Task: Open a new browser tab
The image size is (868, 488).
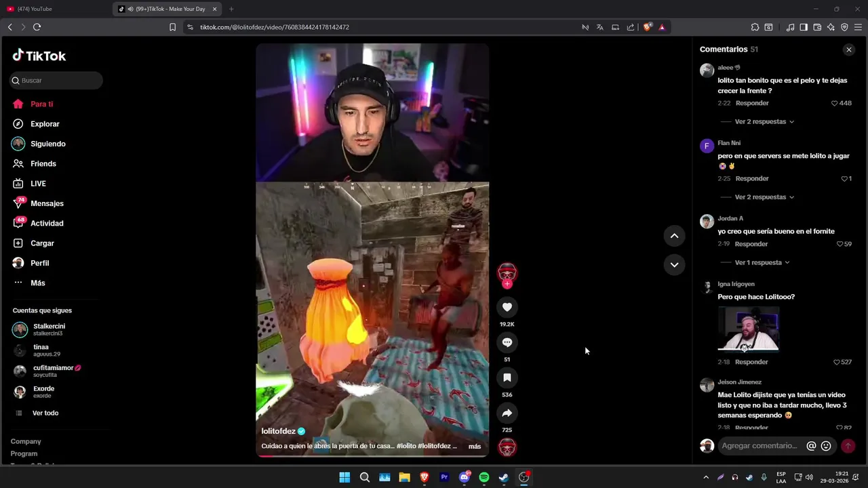Action: (231, 9)
